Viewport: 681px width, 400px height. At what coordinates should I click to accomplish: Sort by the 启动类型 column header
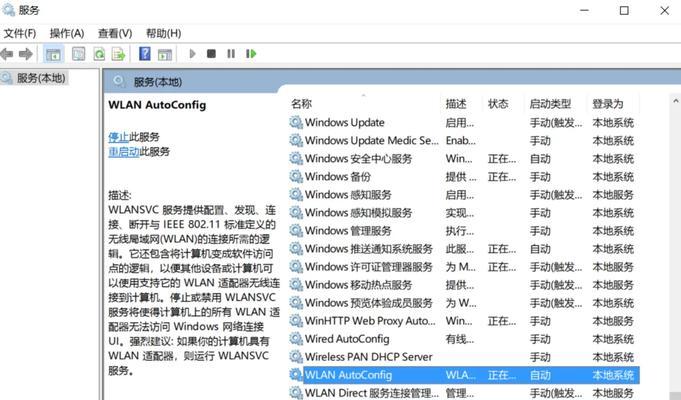tap(550, 104)
